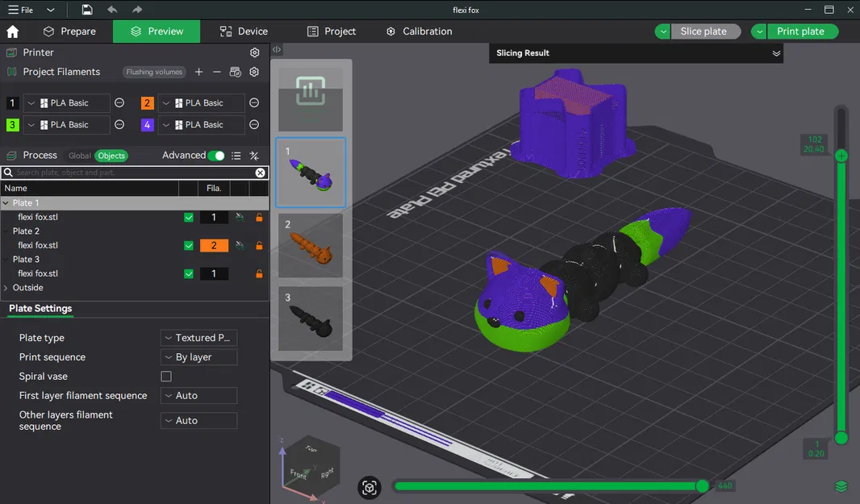The image size is (860, 504).
Task: Edit filament 1 PLA Basic preset
Action: pyautogui.click(x=119, y=102)
